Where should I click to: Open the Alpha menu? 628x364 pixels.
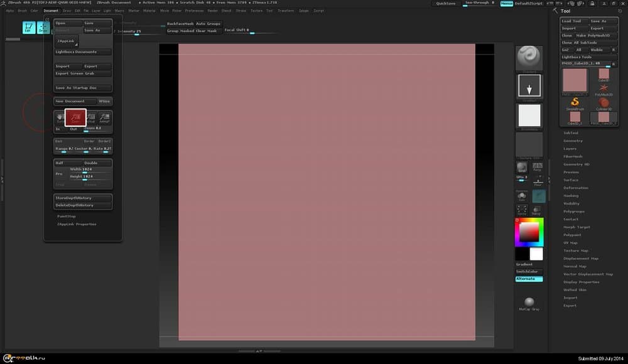click(10, 11)
